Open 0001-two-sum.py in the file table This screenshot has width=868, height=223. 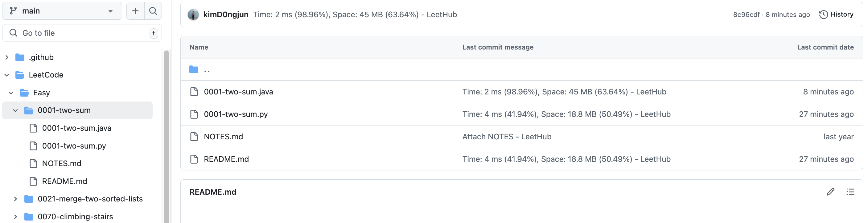236,114
